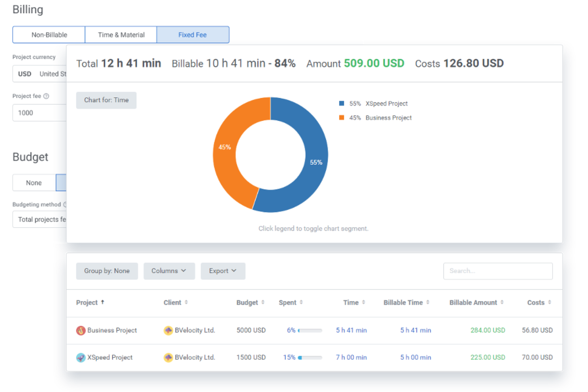Click BVelocity client icon in XSpeed row
The width and height of the screenshot is (588, 392).
click(168, 357)
